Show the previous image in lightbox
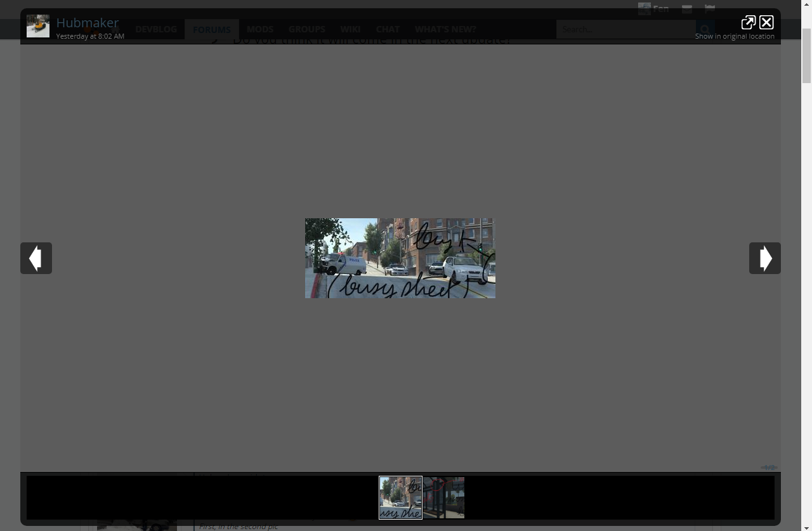812x531 pixels. [x=36, y=258]
